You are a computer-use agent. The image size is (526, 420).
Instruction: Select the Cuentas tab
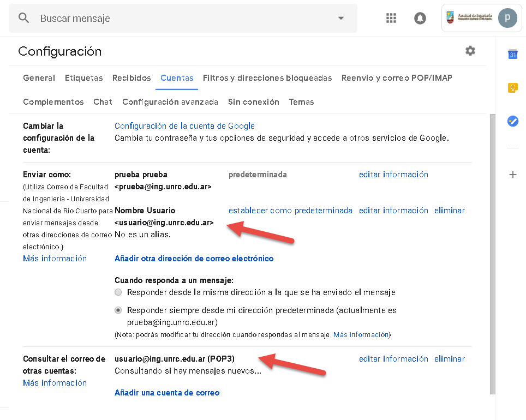(177, 78)
